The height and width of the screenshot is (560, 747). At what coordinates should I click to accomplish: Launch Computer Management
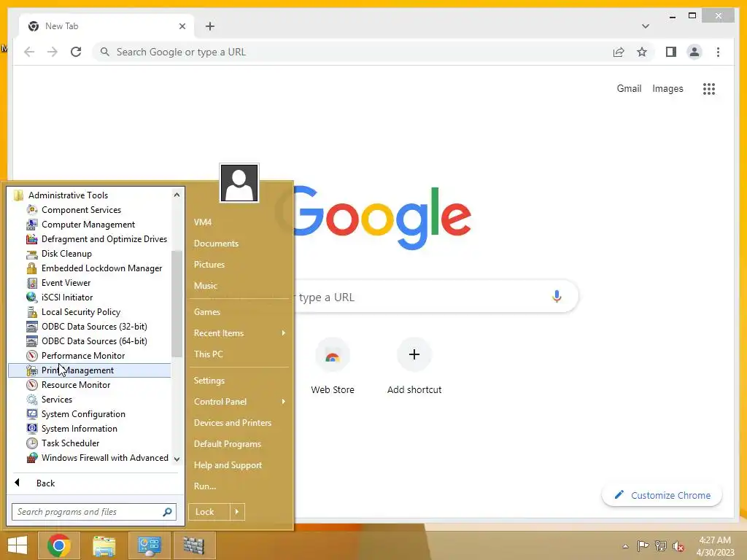[x=89, y=225]
